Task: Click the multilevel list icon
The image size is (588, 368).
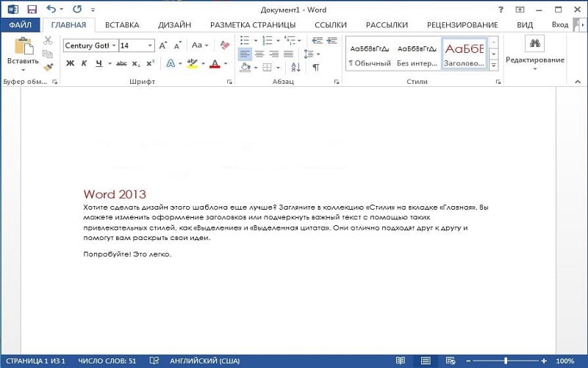Action: (x=290, y=40)
